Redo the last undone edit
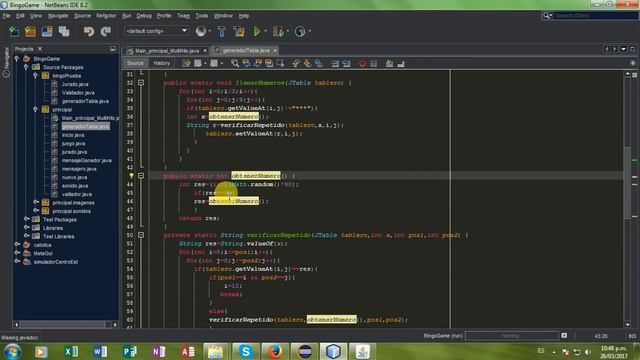Screen dimensions: 640x360 click(106, 31)
